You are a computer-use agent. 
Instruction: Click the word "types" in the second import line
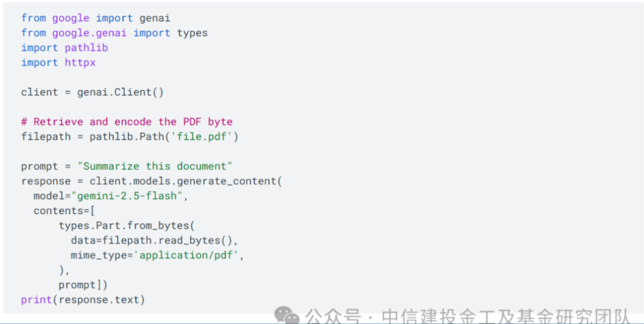point(192,33)
